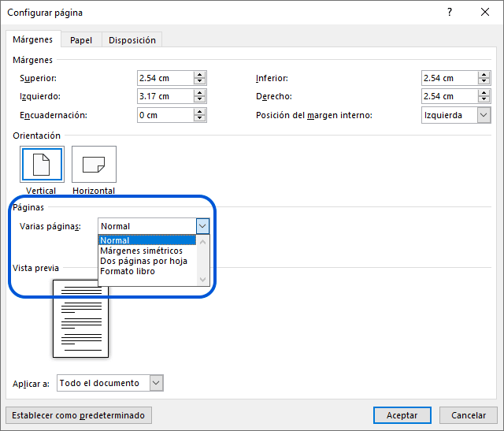Click the Superior margin input field
The height and width of the screenshot is (431, 504).
165,78
